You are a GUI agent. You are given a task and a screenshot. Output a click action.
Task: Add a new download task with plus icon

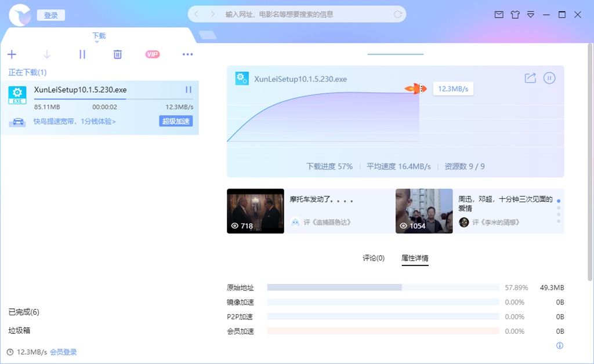coord(12,54)
